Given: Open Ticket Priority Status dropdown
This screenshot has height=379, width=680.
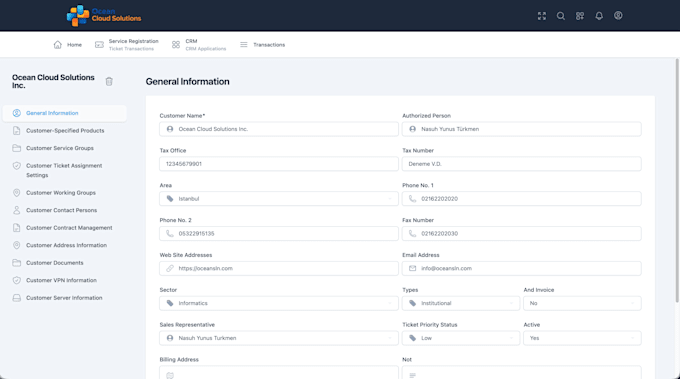Looking at the screenshot, I should [461, 338].
